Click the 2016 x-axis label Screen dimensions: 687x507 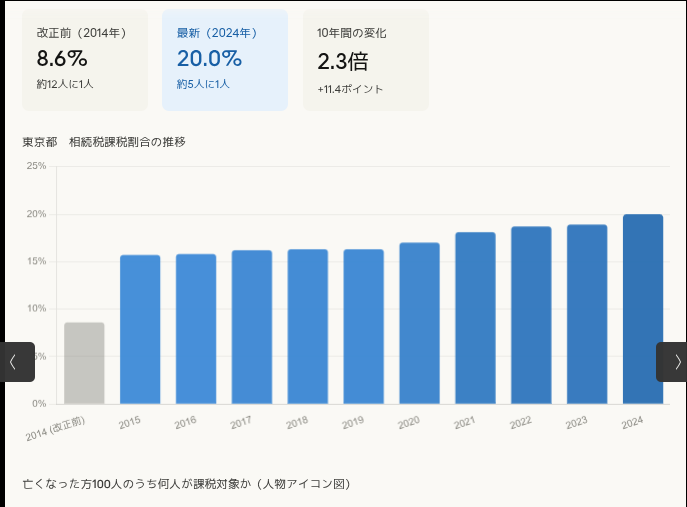click(x=185, y=423)
